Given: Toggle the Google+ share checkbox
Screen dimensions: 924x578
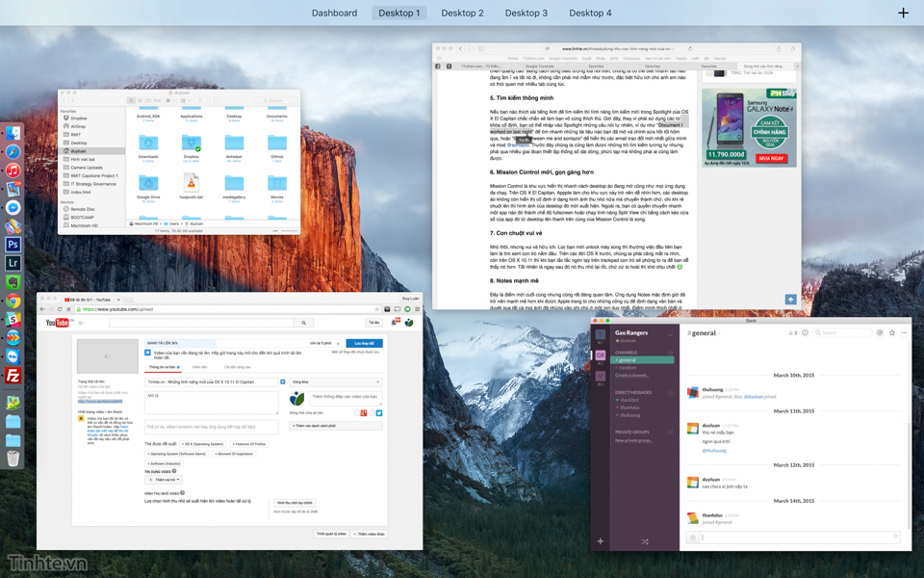Looking at the screenshot, I should coord(358,413).
